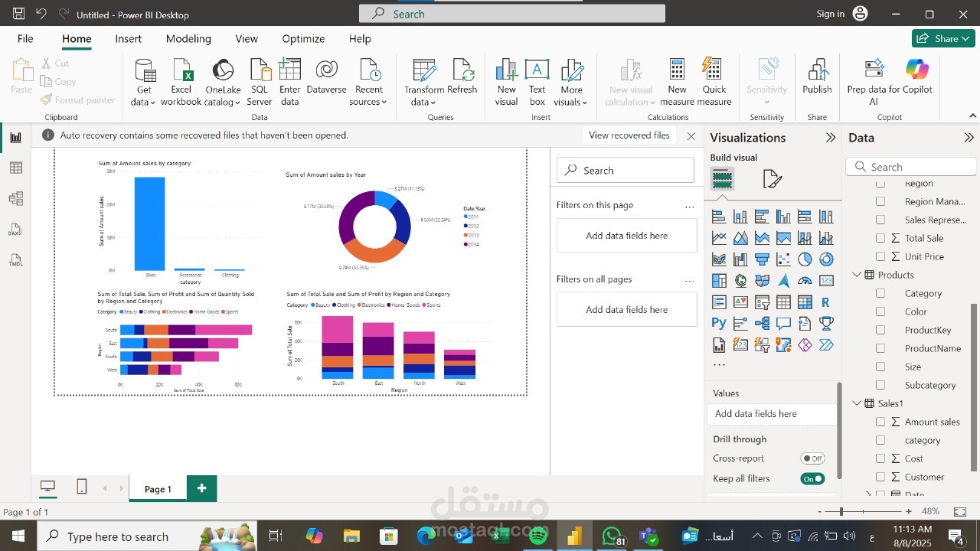980x551 pixels.
Task: Switch to the Insert ribbon tab
Action: pyautogui.click(x=129, y=38)
